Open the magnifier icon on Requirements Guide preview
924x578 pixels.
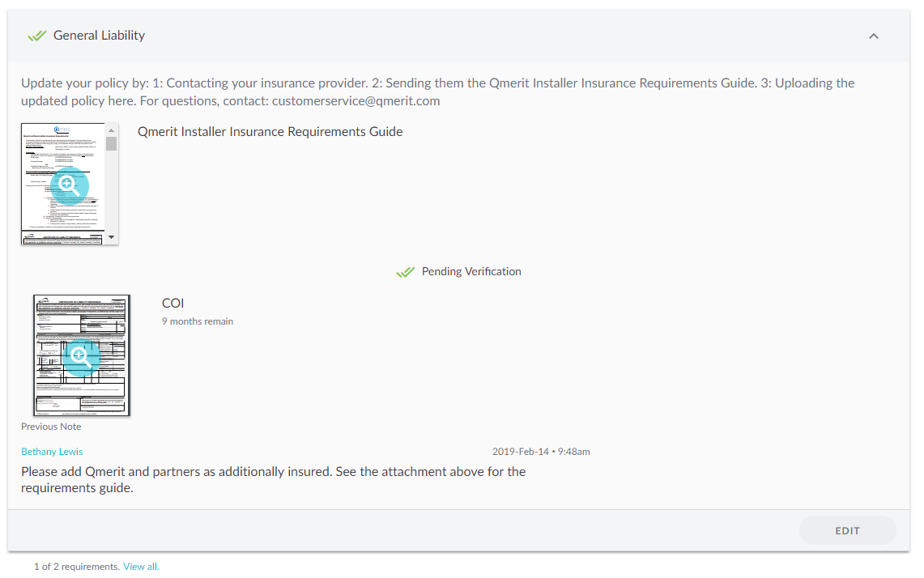point(70,186)
